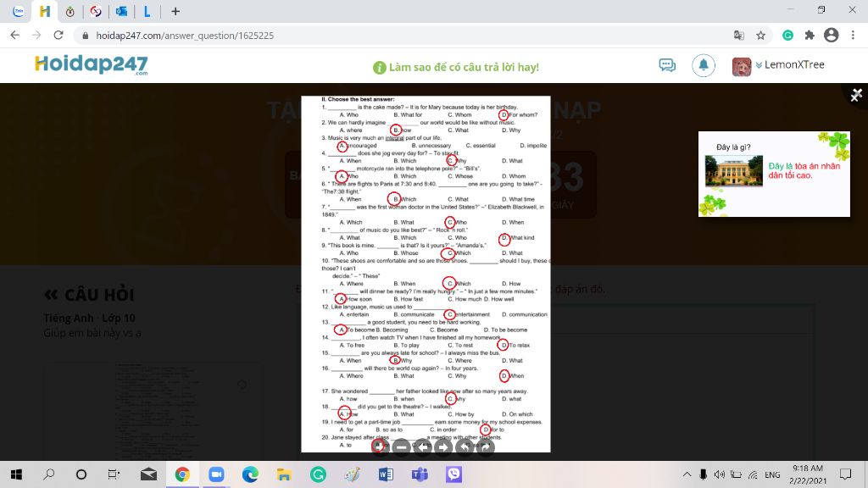The image size is (868, 488).
Task: Bookmark this page with the star
Action: coord(760,36)
